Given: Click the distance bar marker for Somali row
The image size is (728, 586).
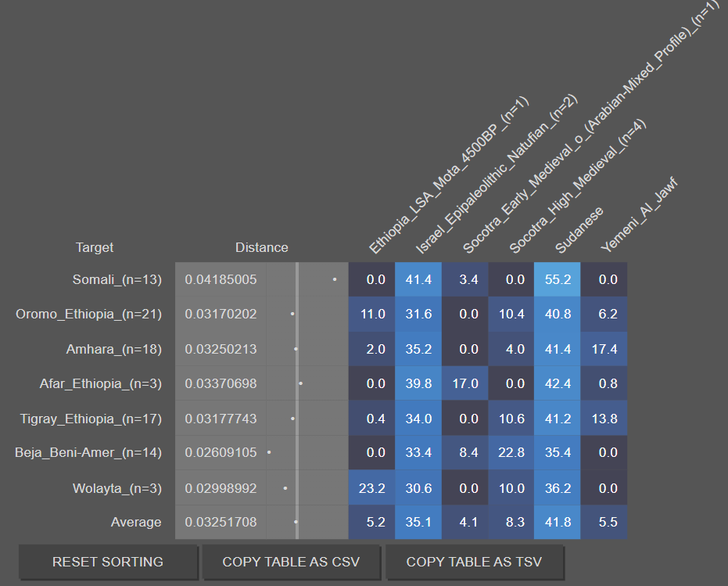Looking at the screenshot, I should pyautogui.click(x=335, y=279).
